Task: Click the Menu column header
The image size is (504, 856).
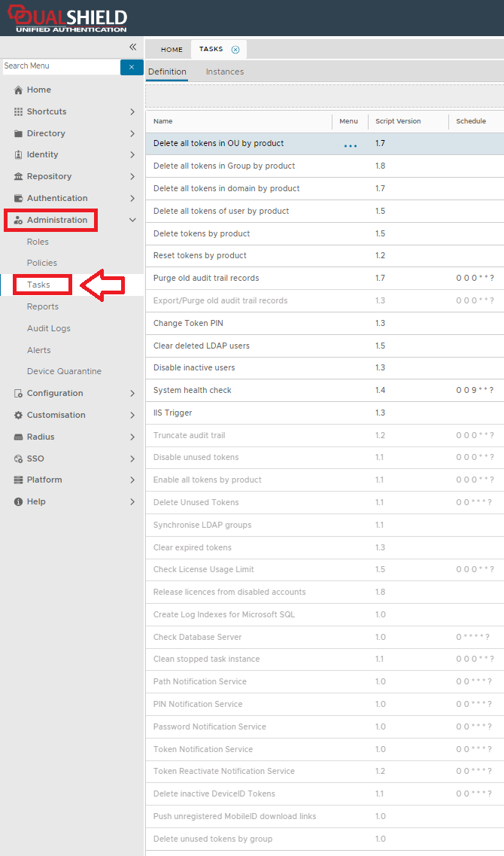Action: coord(348,121)
